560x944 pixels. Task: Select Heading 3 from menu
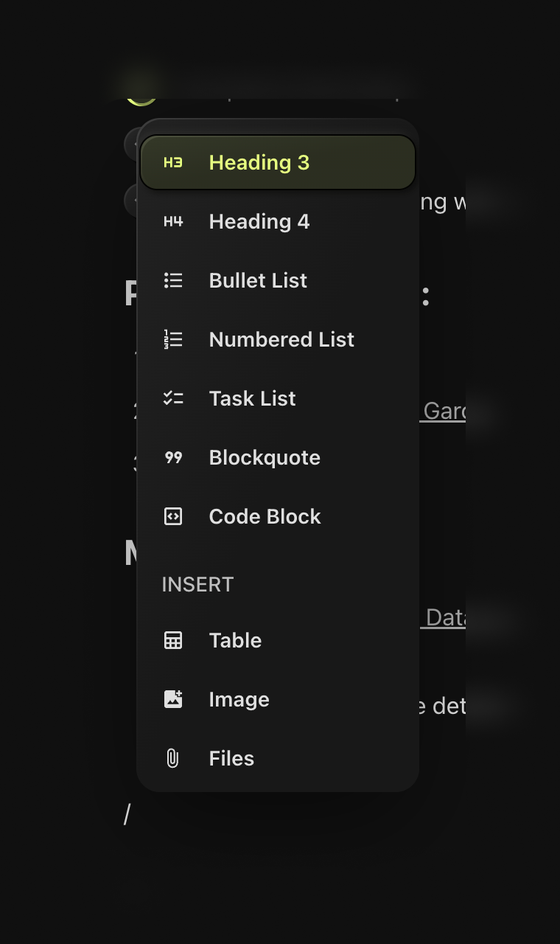click(x=259, y=163)
